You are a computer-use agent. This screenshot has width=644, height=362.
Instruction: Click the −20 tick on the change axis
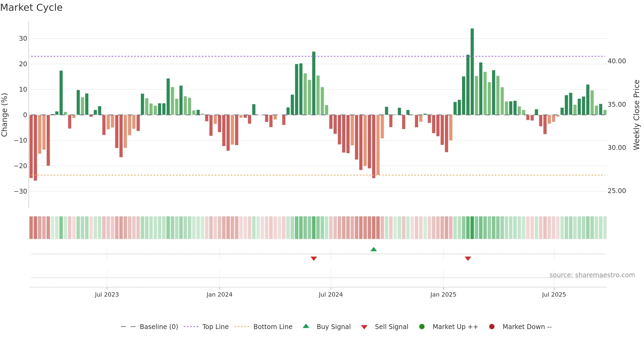point(21,166)
